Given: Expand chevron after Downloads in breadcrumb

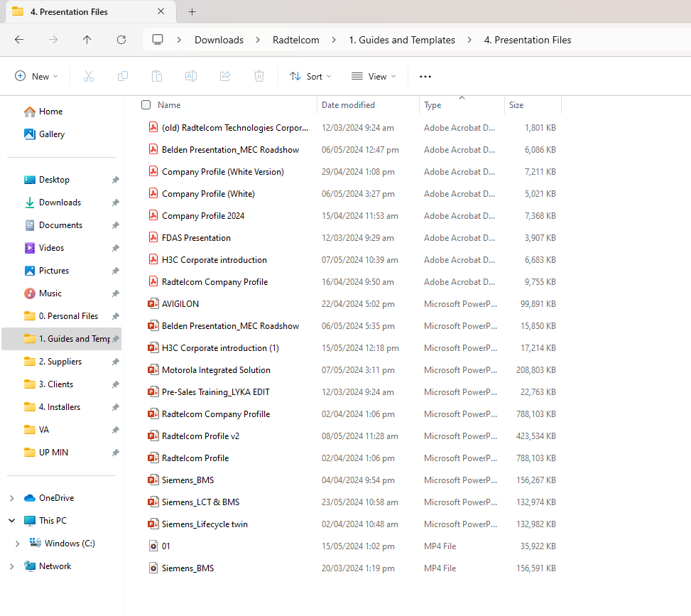Looking at the screenshot, I should click(x=258, y=40).
